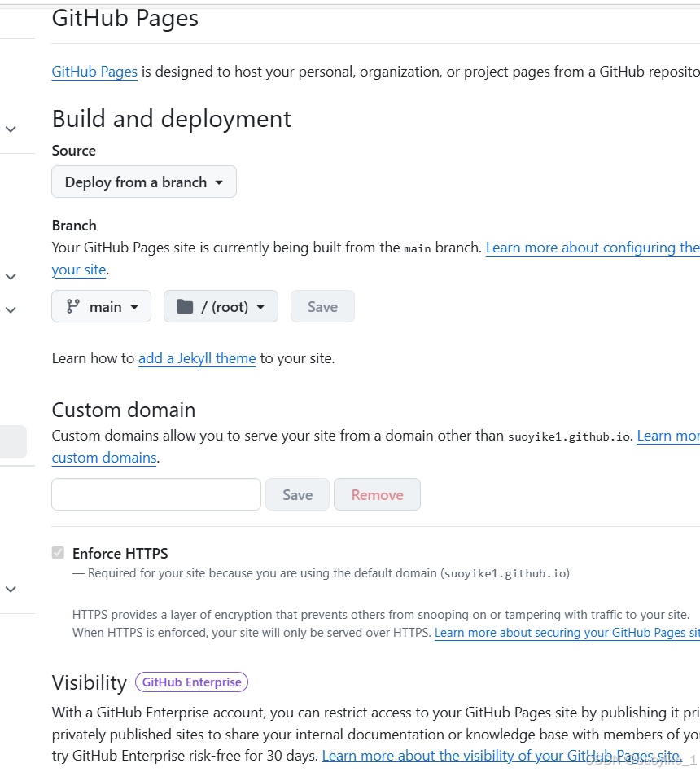Click the Deploy from a branch caret arrow
The width and height of the screenshot is (700, 772).
coord(219,182)
